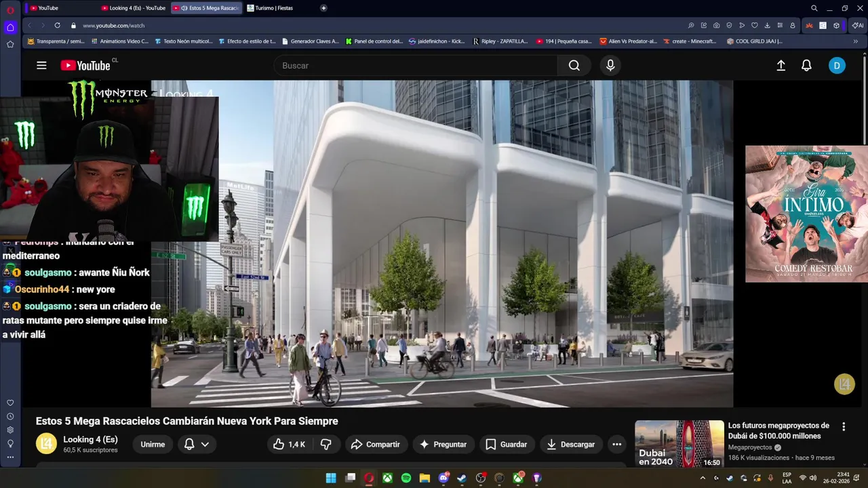Open YouTube notifications bell
Image resolution: width=868 pixels, height=488 pixels.
click(x=806, y=66)
